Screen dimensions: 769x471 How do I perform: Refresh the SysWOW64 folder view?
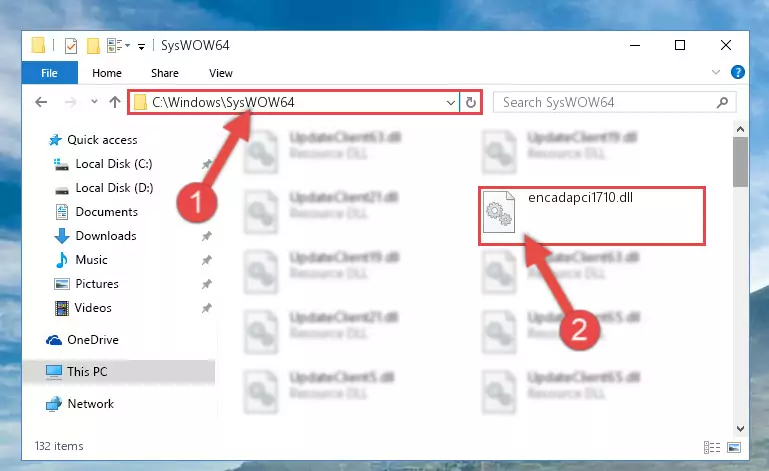(471, 103)
